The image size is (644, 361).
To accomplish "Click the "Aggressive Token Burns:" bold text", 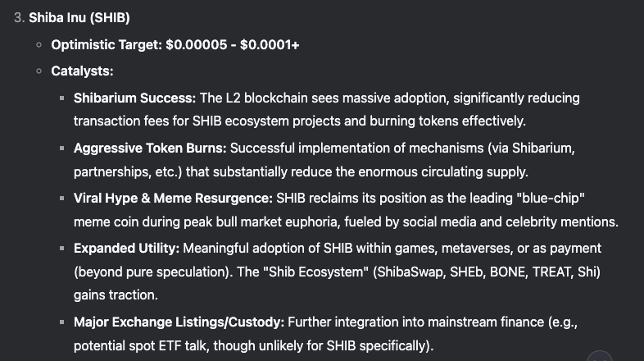I will [149, 148].
